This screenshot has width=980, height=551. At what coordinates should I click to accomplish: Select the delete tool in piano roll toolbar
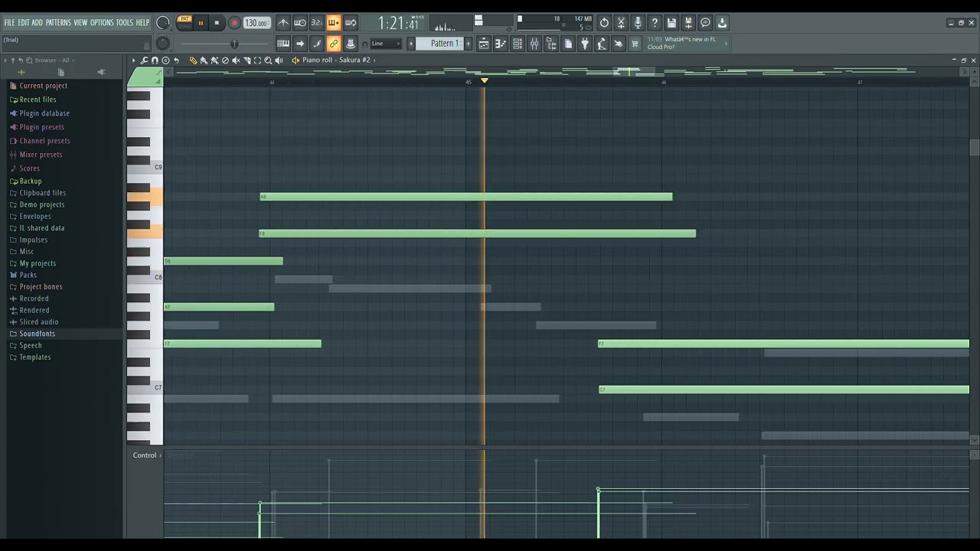click(225, 60)
